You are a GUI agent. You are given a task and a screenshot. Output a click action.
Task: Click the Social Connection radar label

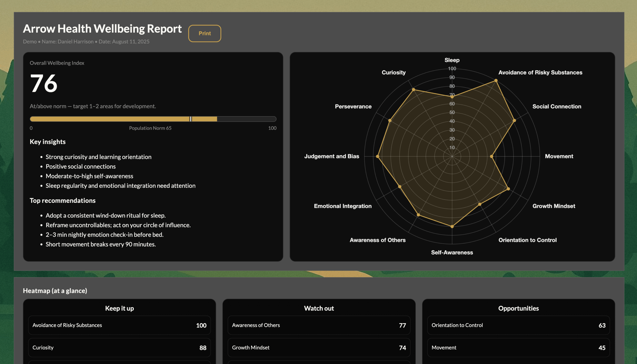click(557, 106)
